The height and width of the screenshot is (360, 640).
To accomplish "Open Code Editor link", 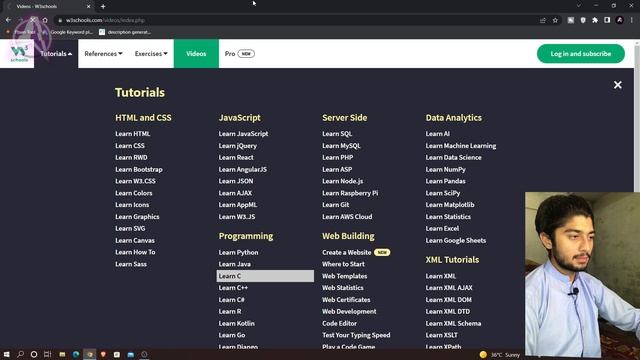I will coord(339,323).
